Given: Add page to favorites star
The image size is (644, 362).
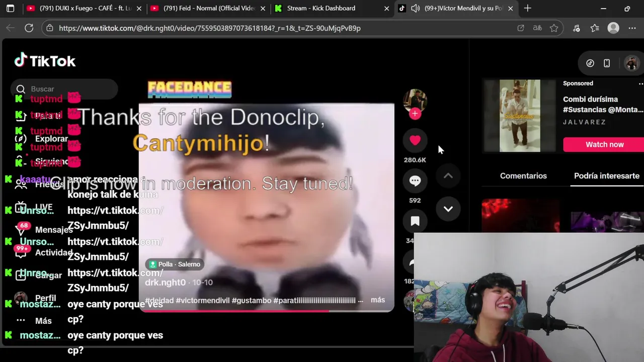Looking at the screenshot, I should coord(554,28).
